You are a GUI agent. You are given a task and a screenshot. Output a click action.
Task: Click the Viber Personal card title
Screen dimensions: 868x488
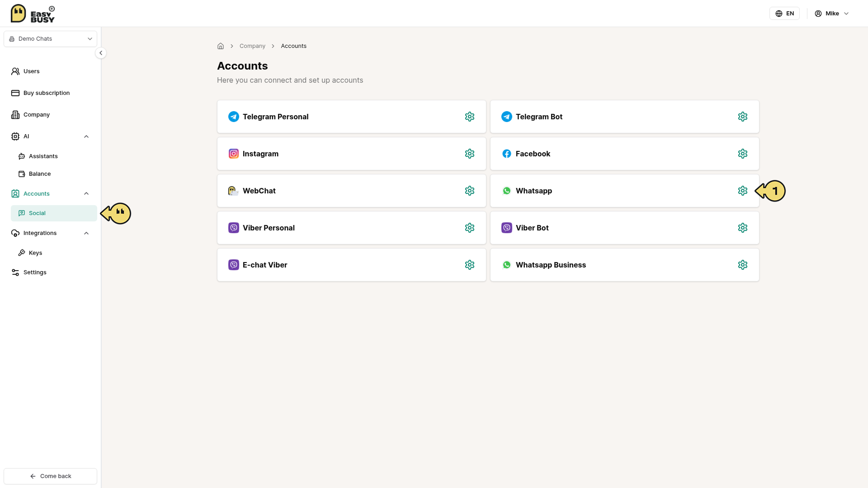pos(269,228)
